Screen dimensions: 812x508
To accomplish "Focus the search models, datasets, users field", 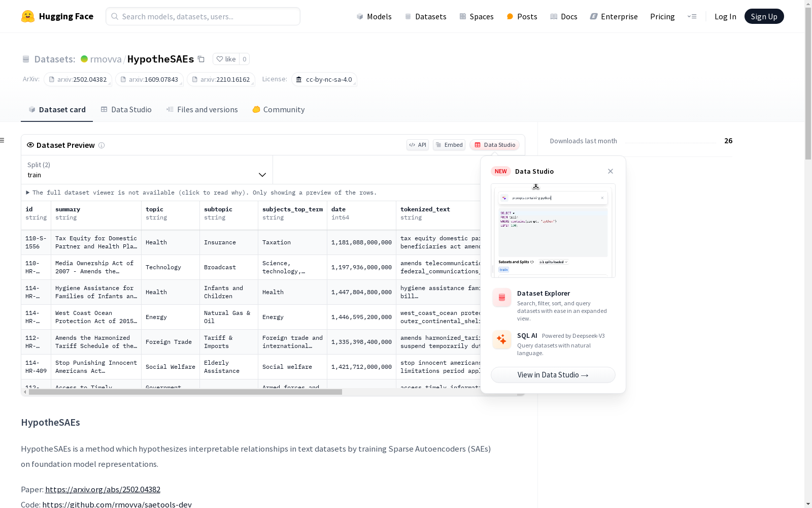I will click(x=203, y=16).
